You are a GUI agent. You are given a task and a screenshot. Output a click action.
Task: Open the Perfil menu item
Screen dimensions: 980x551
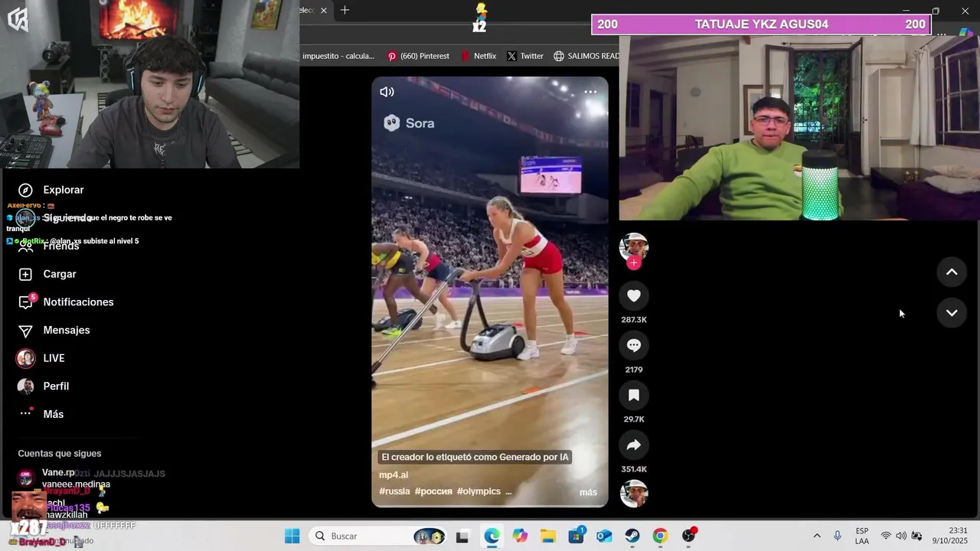[56, 386]
